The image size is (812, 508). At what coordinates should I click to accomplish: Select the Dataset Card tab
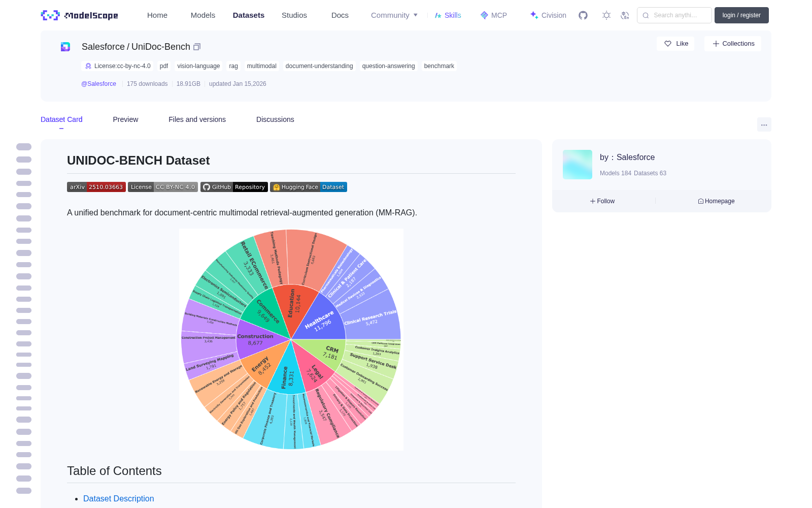coord(61,119)
